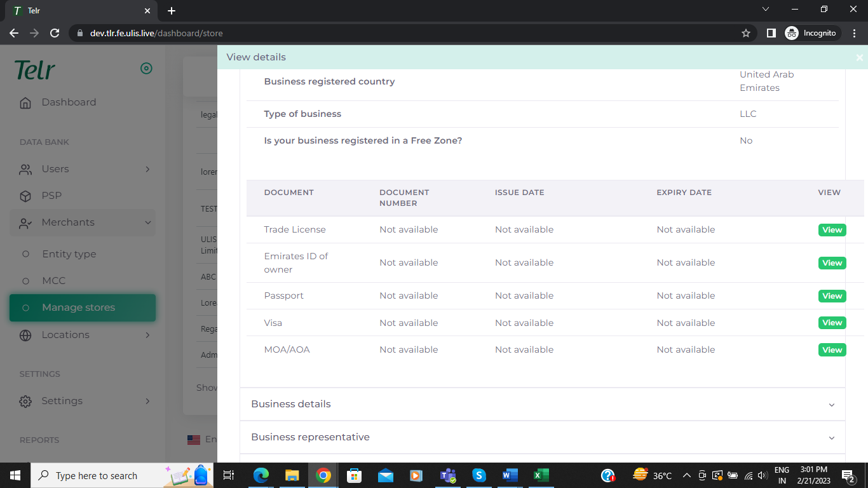Click the Dashboard home icon in sidebar
Viewport: 868px width, 488px height.
[x=25, y=103]
